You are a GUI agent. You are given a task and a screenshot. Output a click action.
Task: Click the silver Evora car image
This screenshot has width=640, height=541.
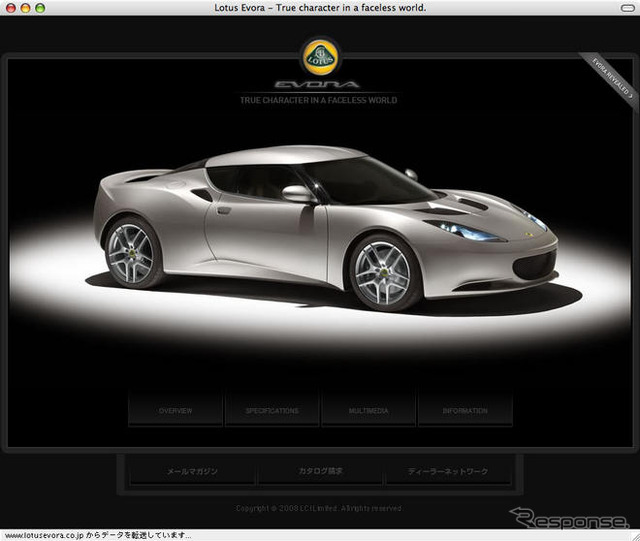click(x=326, y=227)
